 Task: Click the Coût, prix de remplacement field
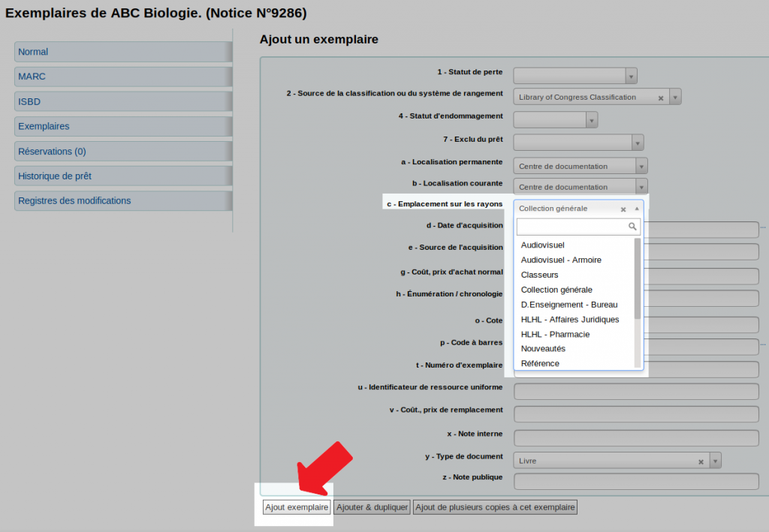(636, 414)
